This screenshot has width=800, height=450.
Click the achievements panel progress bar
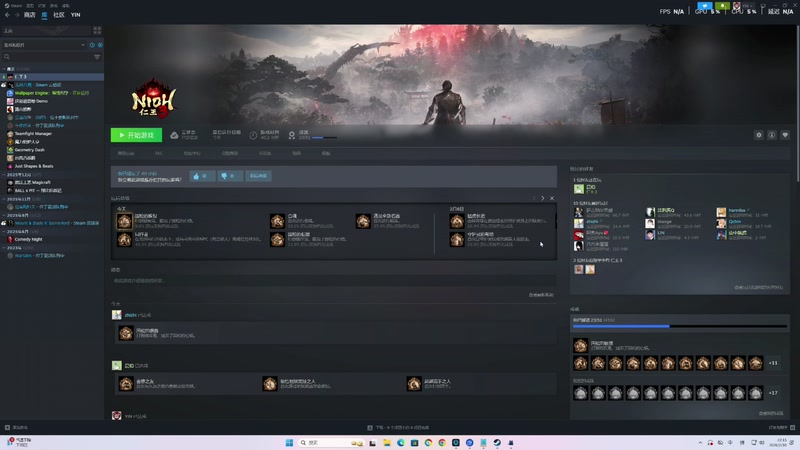click(x=680, y=326)
